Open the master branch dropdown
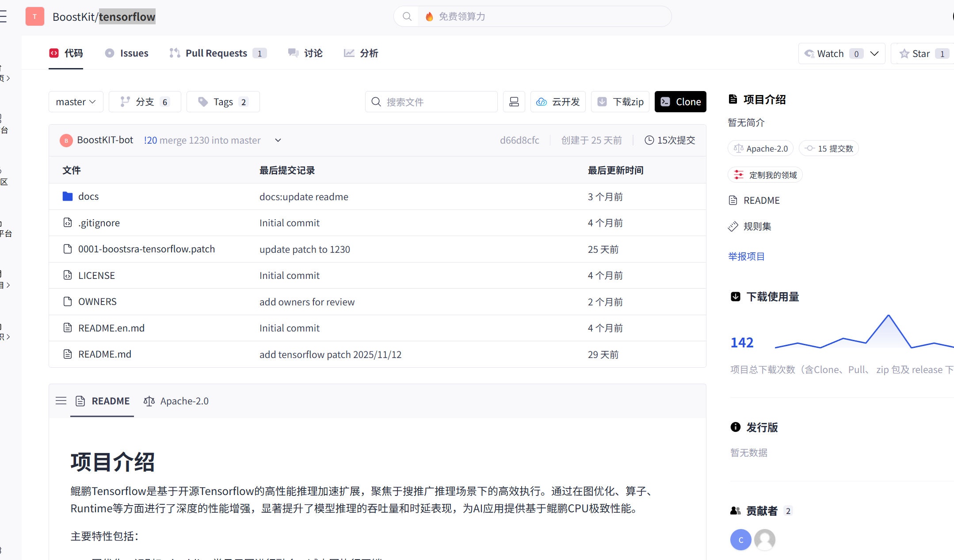 point(76,102)
